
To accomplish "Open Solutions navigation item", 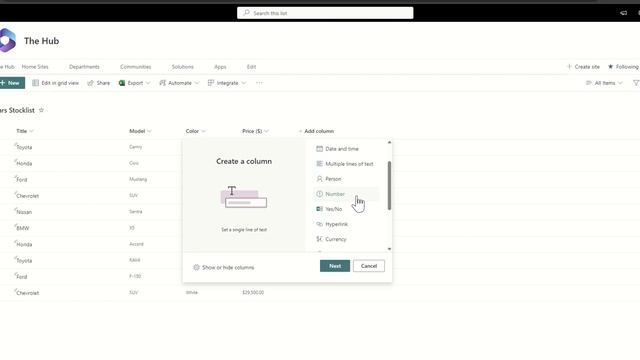I will pyautogui.click(x=182, y=67).
